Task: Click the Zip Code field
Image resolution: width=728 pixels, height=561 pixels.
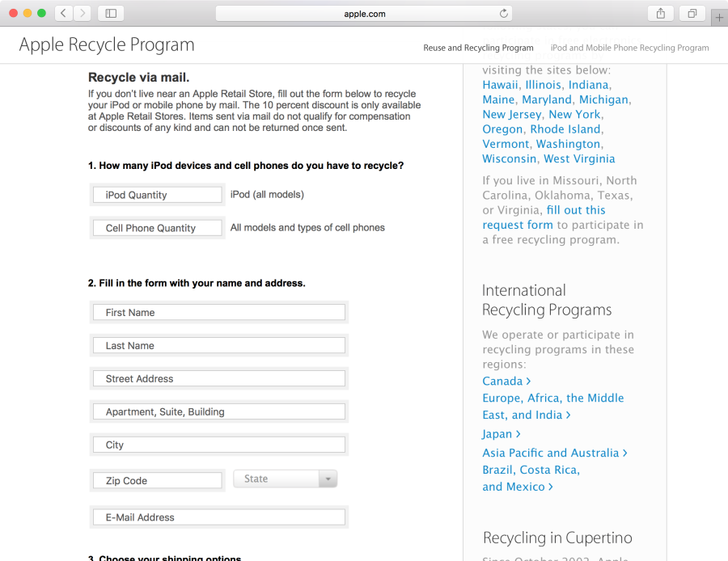Action: pyautogui.click(x=158, y=480)
